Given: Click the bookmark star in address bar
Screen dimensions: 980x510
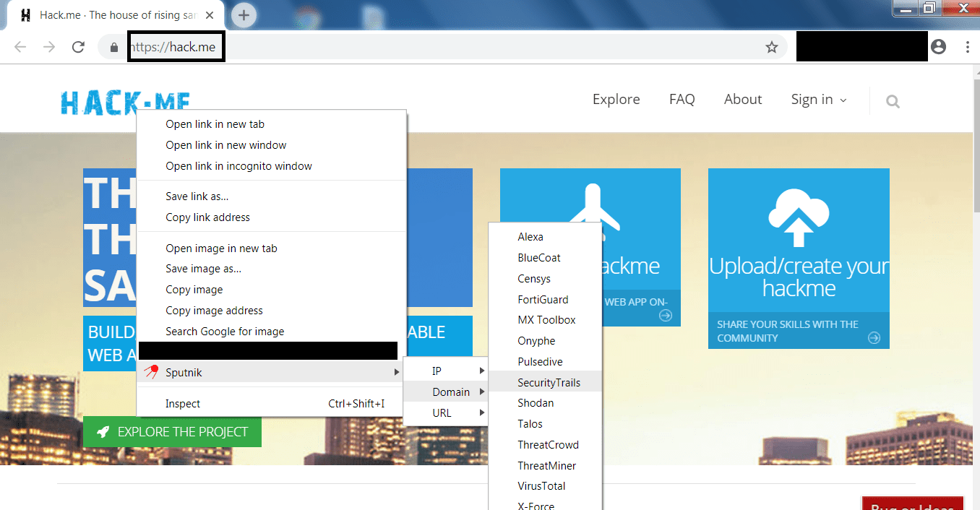Looking at the screenshot, I should coord(771,46).
